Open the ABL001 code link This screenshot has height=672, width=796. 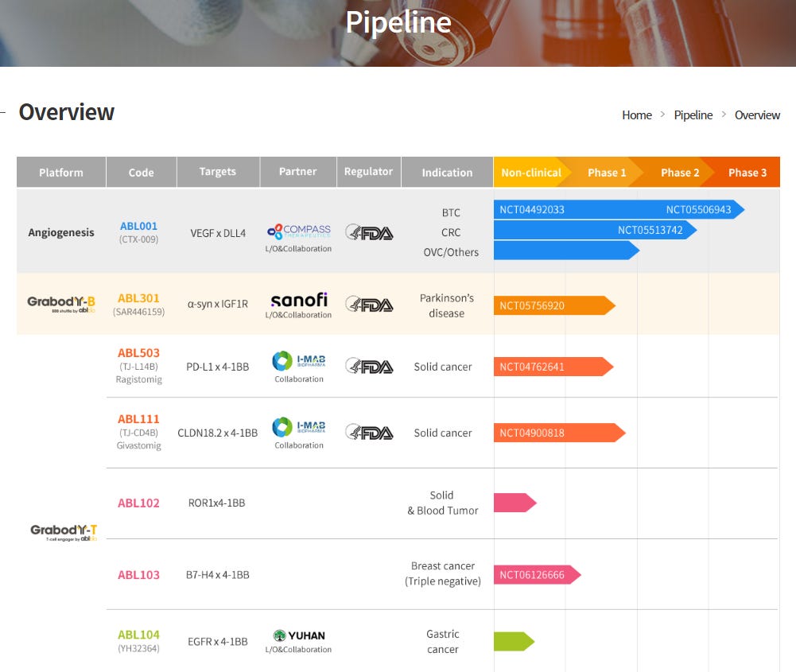pos(138,226)
